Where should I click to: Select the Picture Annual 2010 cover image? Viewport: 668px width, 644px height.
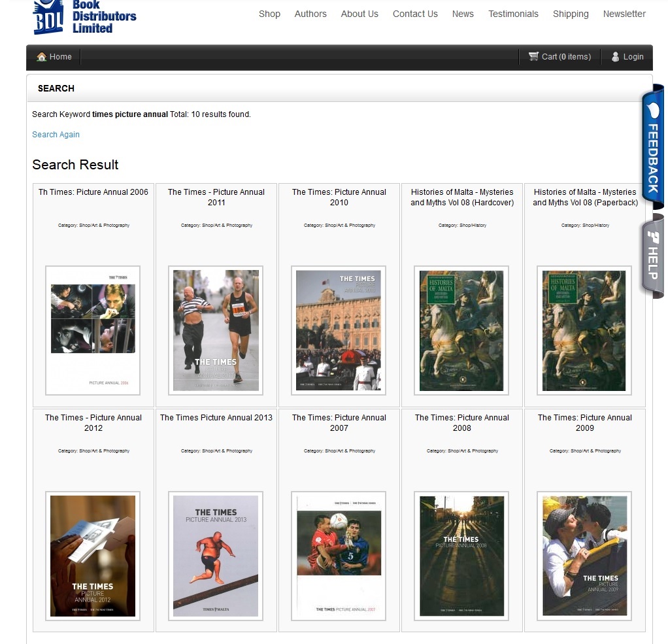[x=339, y=330]
